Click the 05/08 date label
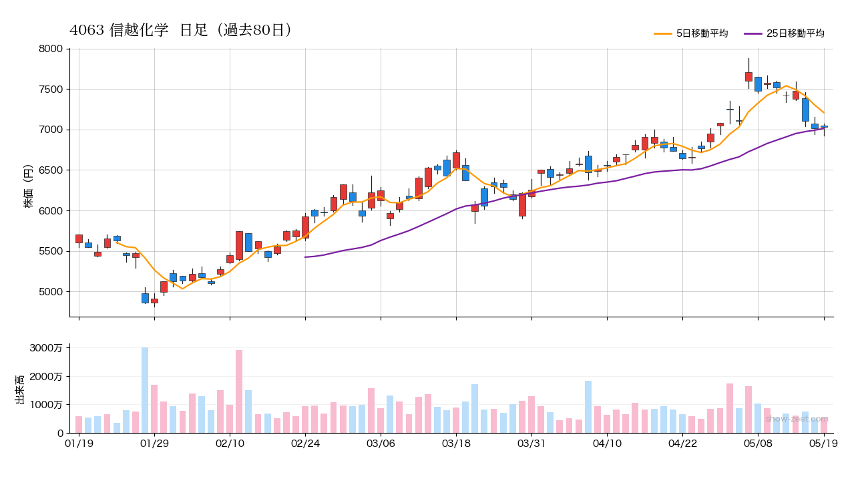This screenshot has height=481, width=868. (x=758, y=442)
